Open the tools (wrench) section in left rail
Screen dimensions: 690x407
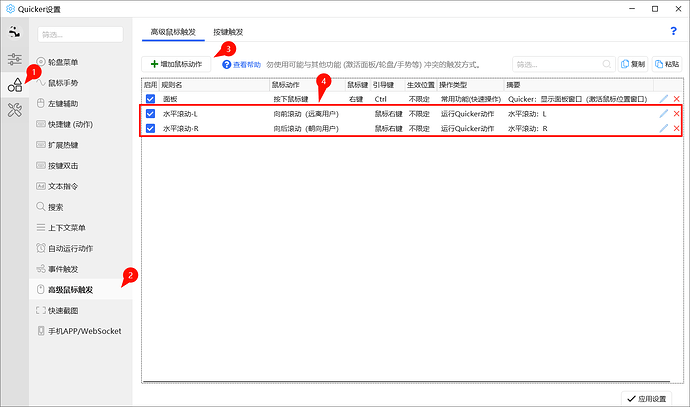click(x=15, y=110)
